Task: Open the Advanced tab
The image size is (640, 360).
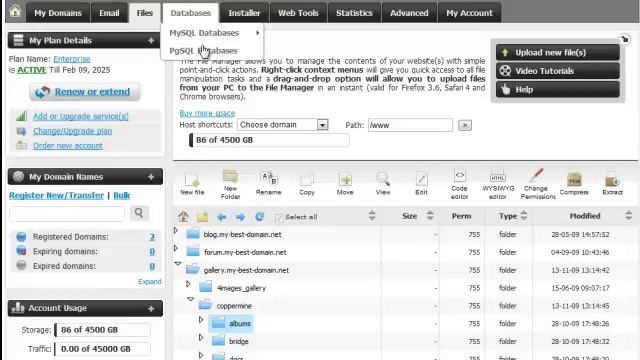Action: 409,13
